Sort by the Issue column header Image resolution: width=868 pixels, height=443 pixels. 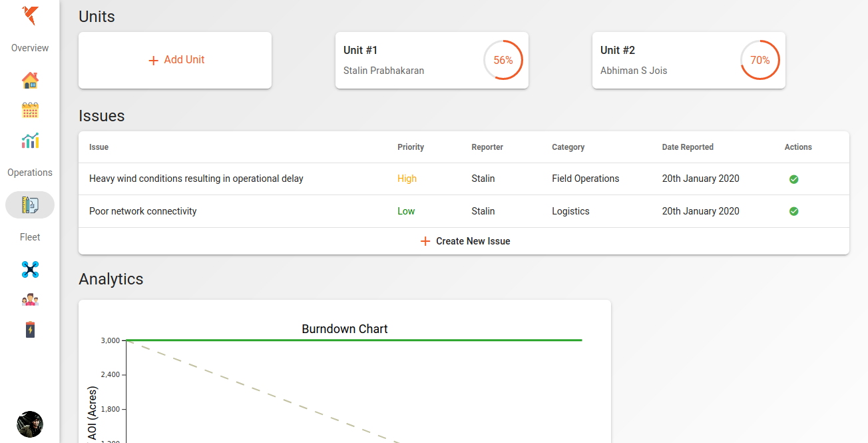pos(99,147)
